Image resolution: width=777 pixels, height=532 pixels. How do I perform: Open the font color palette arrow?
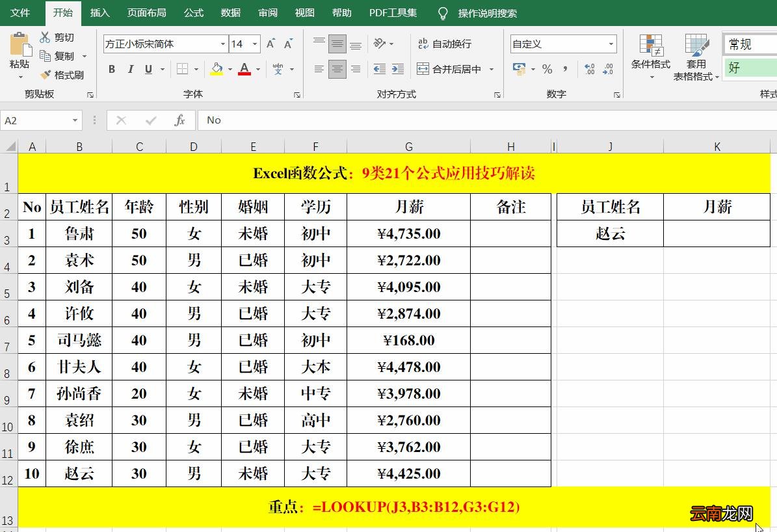pos(258,70)
